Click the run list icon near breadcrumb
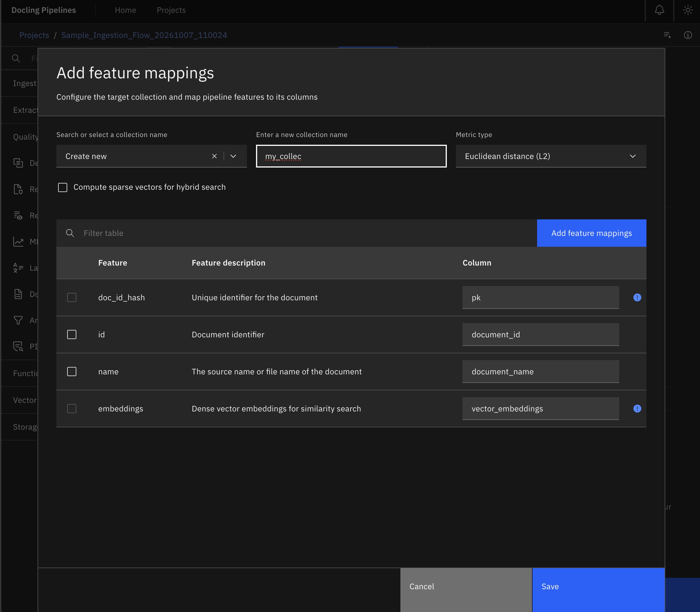This screenshot has width=700, height=612. click(667, 35)
